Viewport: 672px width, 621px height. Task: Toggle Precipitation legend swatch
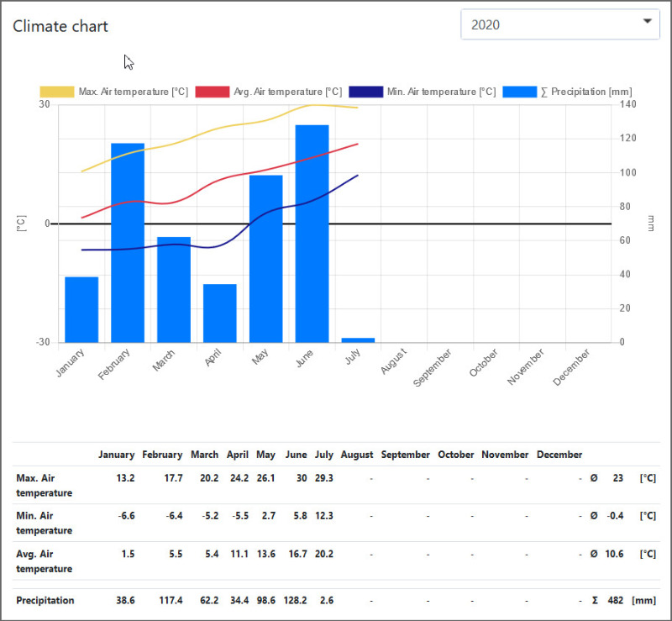click(520, 92)
